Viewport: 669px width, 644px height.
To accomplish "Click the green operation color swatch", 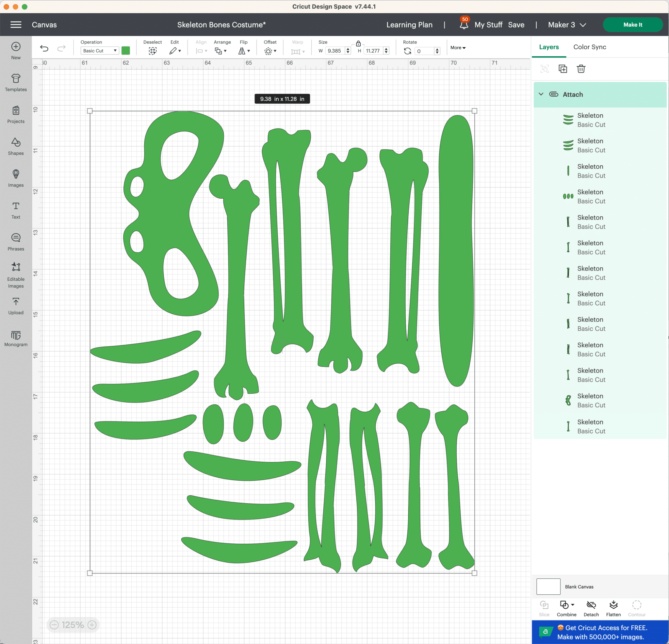I will tap(126, 51).
